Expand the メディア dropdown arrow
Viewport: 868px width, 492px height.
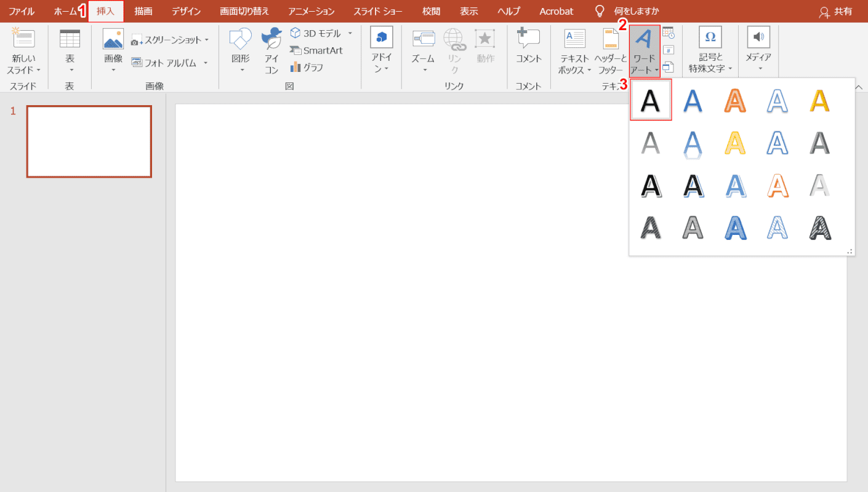[x=759, y=69]
